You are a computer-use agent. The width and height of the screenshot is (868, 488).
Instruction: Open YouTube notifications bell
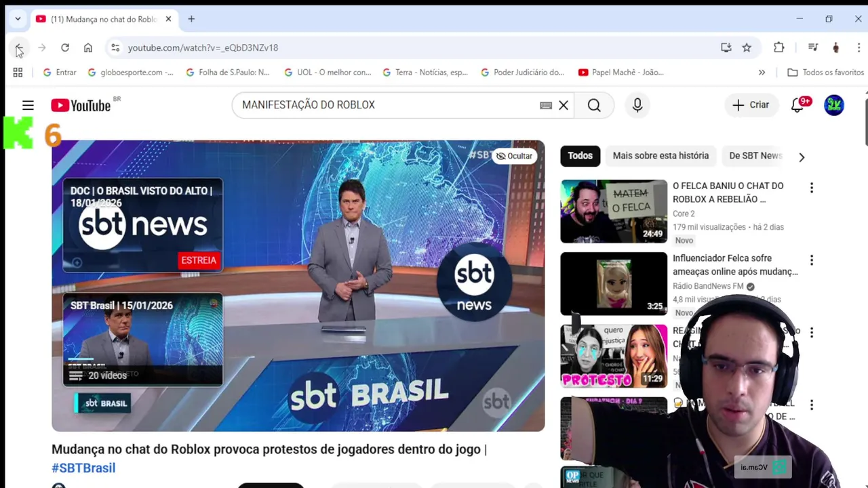pos(797,105)
